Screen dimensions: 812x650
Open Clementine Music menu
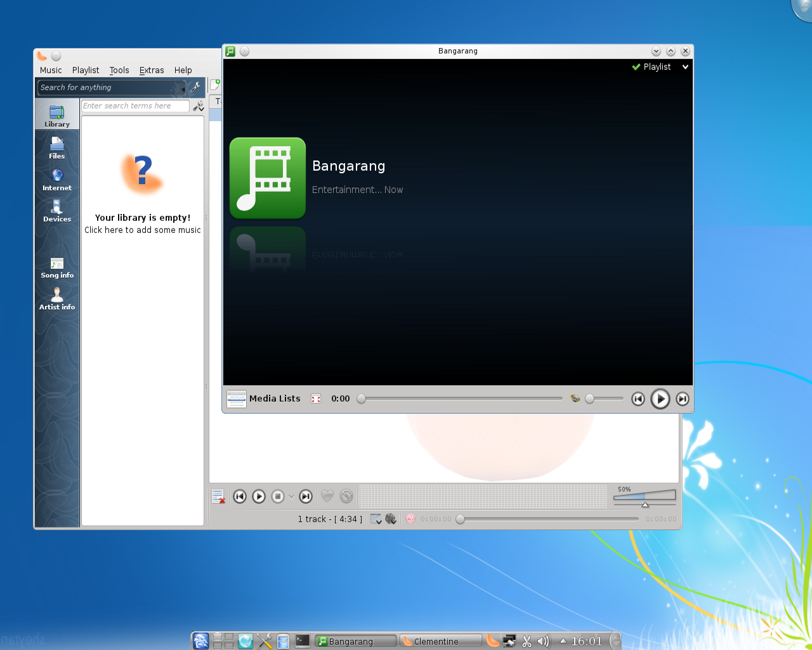point(51,70)
